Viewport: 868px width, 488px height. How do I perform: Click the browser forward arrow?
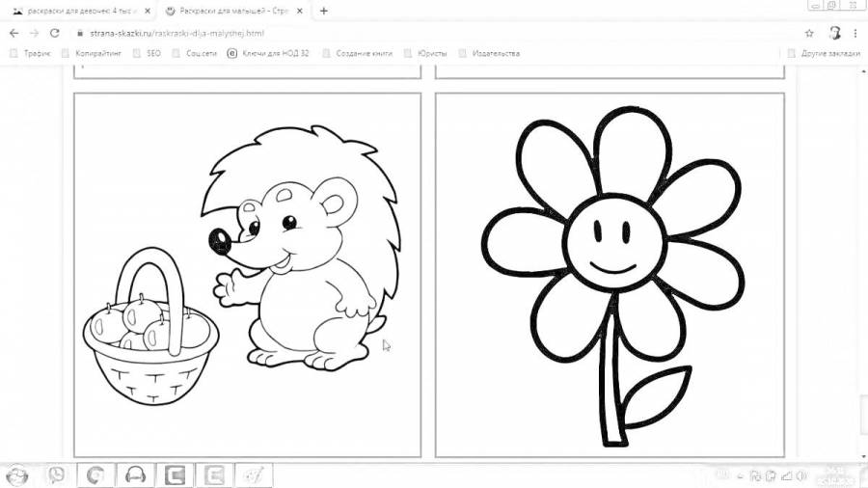coord(33,32)
